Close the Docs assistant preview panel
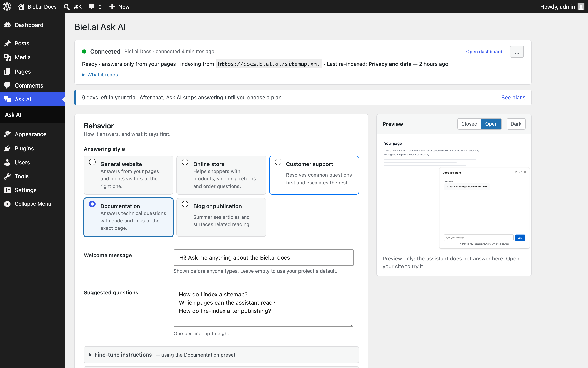 pyautogui.click(x=525, y=172)
